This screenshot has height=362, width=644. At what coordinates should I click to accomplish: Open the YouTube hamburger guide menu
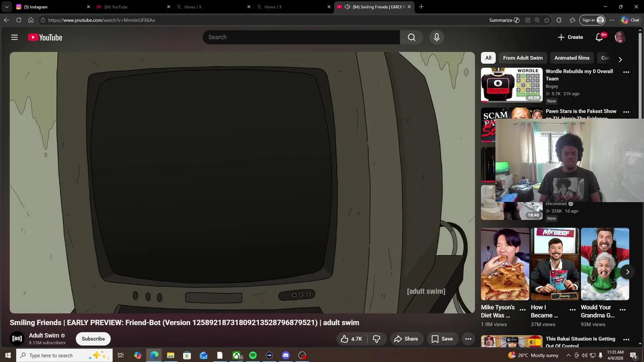pos(15,37)
